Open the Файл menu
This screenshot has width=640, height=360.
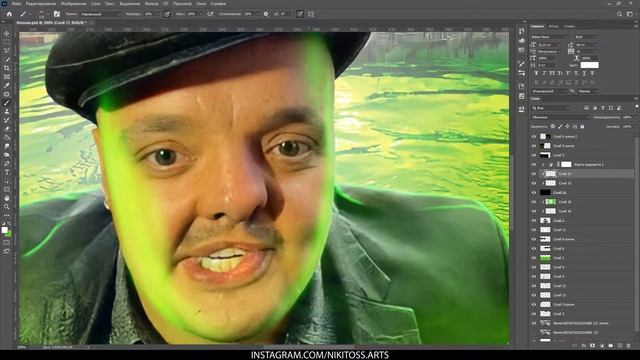(x=17, y=4)
